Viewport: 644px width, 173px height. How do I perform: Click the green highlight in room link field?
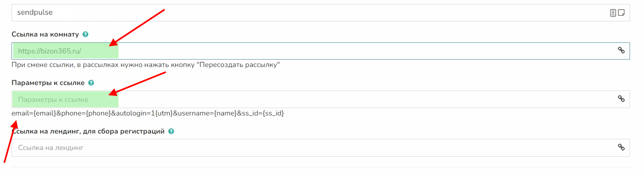pyautogui.click(x=66, y=51)
